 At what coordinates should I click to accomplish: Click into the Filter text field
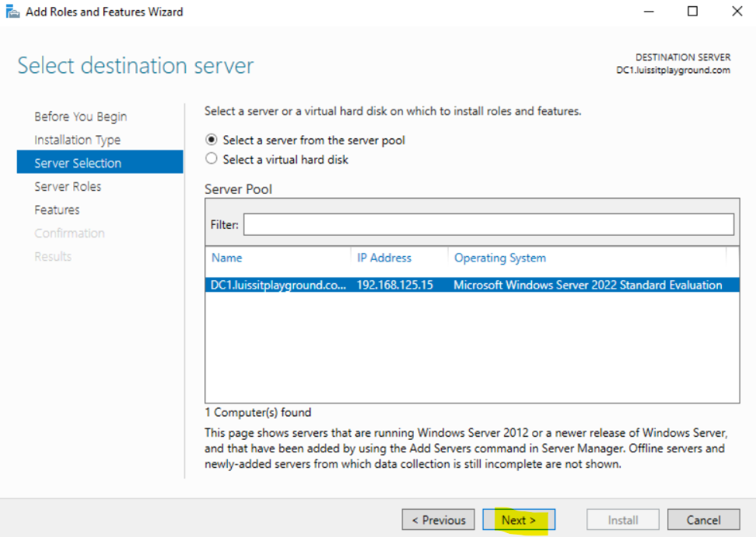(488, 224)
